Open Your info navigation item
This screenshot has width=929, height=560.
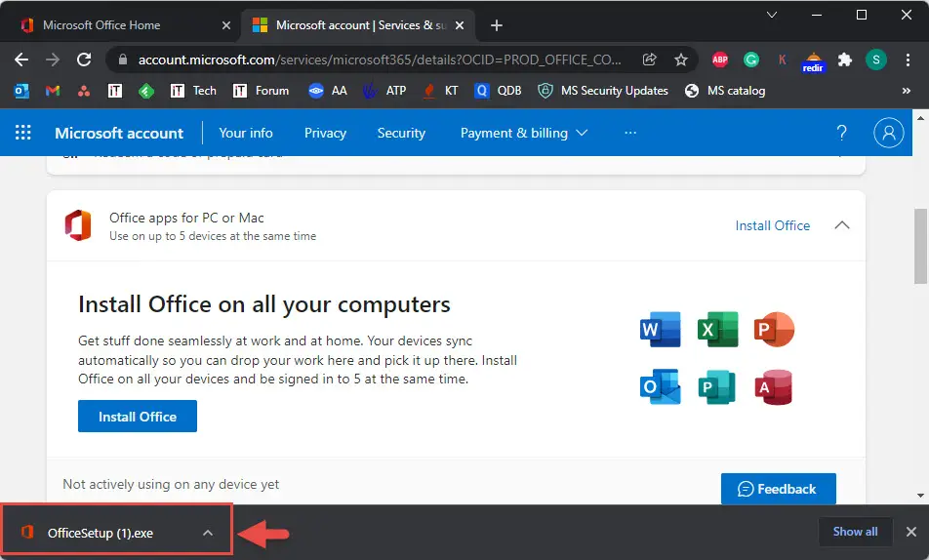click(246, 133)
